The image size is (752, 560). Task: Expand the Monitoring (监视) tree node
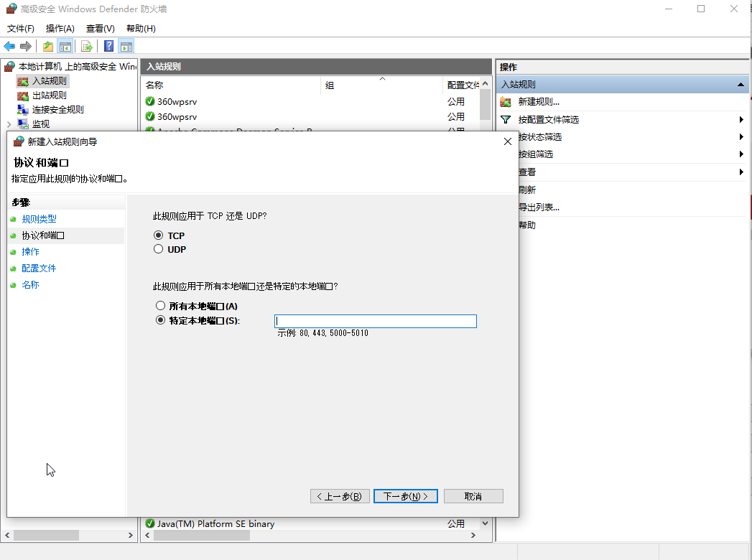(x=9, y=124)
